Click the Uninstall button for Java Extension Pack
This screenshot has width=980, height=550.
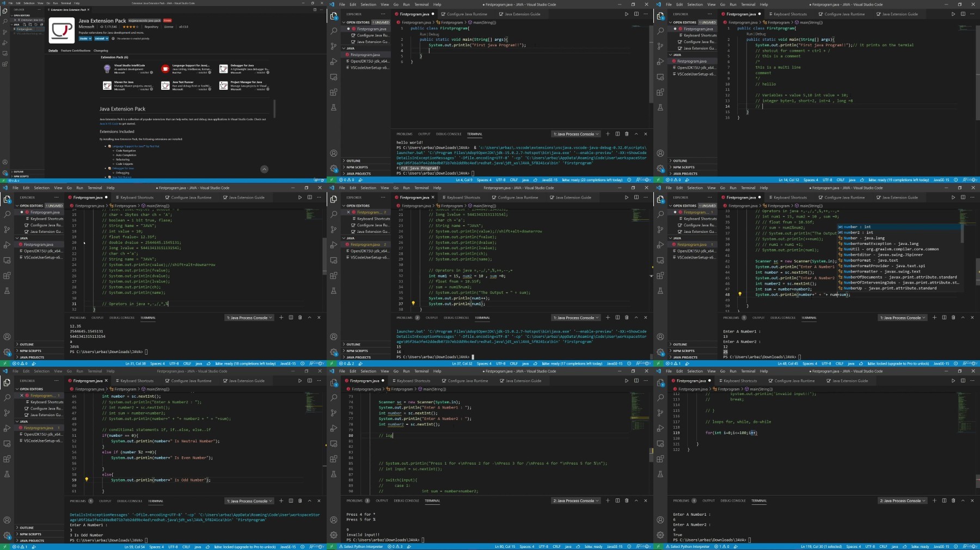point(99,39)
